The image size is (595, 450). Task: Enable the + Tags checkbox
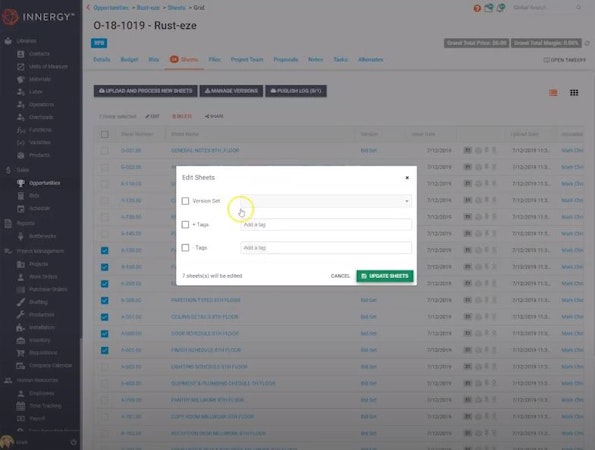click(x=185, y=225)
